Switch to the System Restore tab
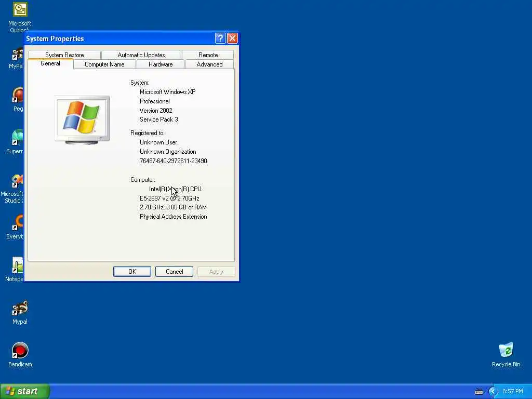The height and width of the screenshot is (399, 532). 64,55
